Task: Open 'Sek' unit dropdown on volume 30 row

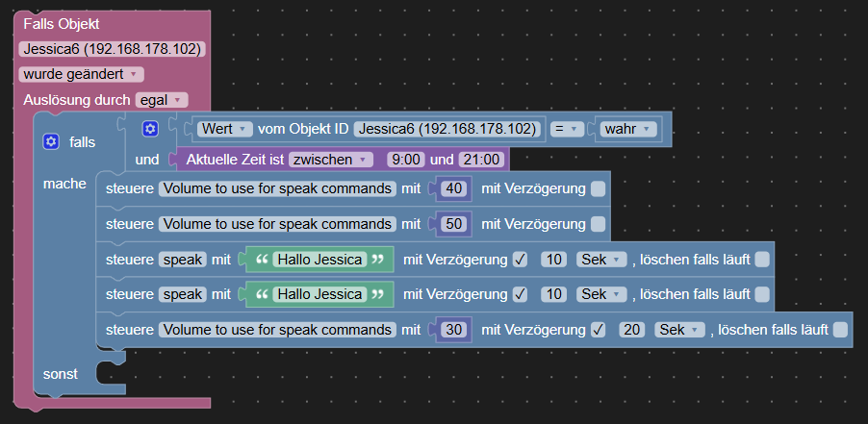Action: click(x=680, y=330)
